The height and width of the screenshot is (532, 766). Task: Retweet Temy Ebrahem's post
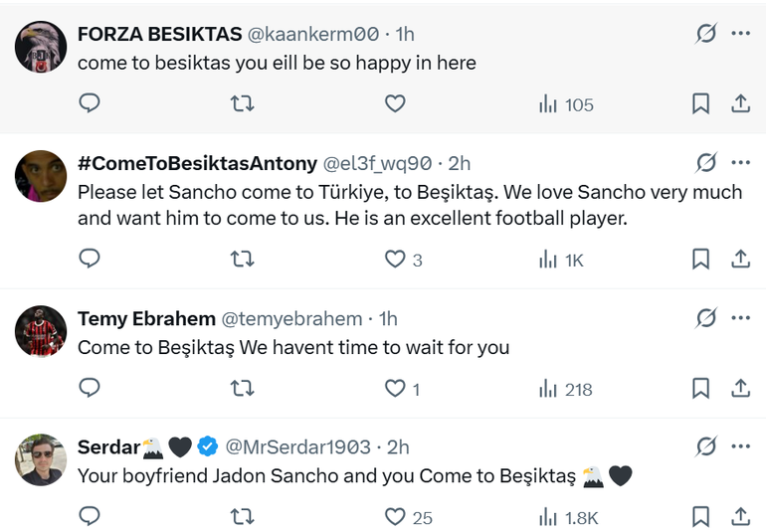pos(242,389)
